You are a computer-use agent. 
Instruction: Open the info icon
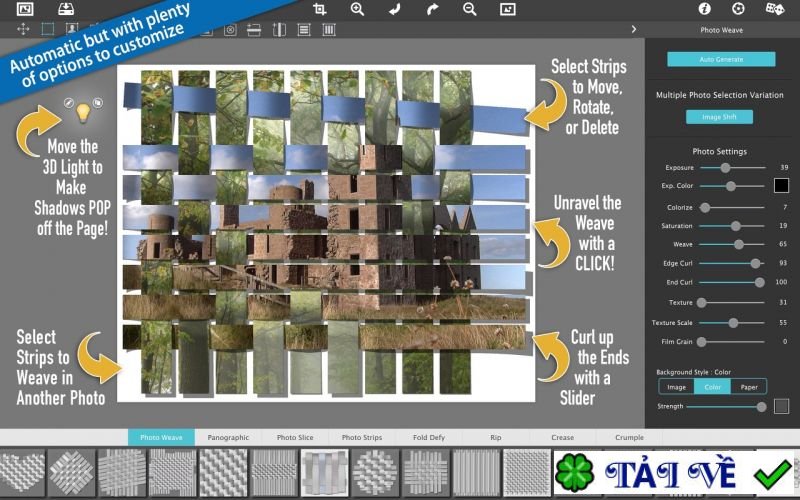click(x=704, y=9)
